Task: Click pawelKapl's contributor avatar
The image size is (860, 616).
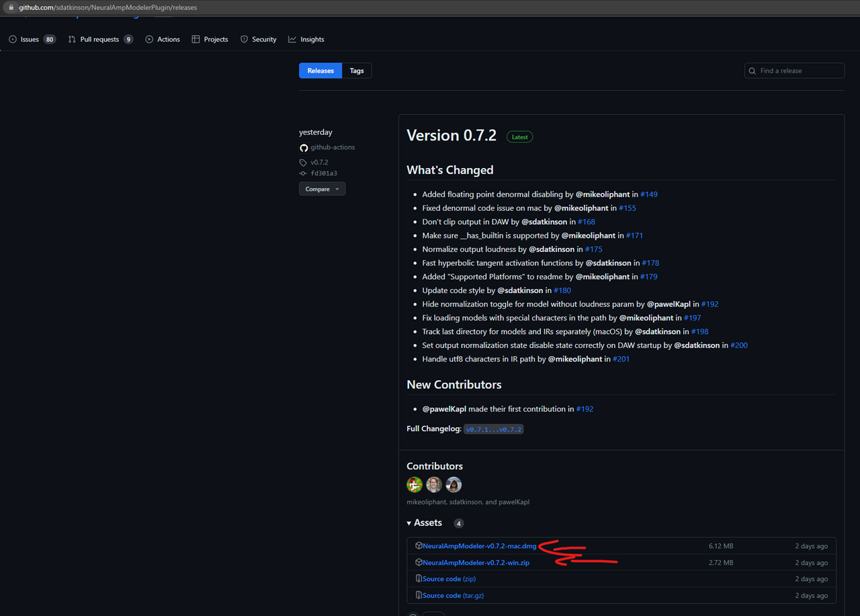Action: (454, 484)
